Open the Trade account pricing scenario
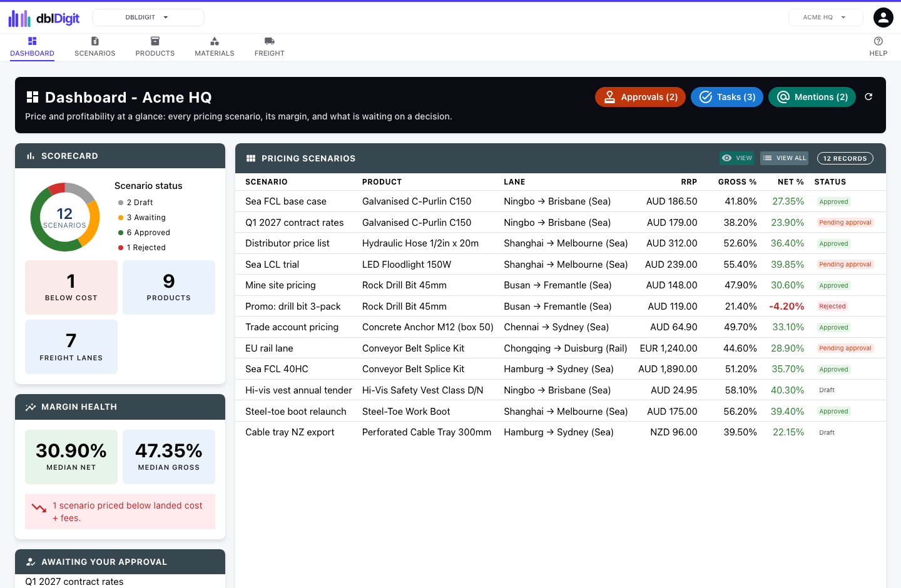The image size is (901, 588). (561, 327)
